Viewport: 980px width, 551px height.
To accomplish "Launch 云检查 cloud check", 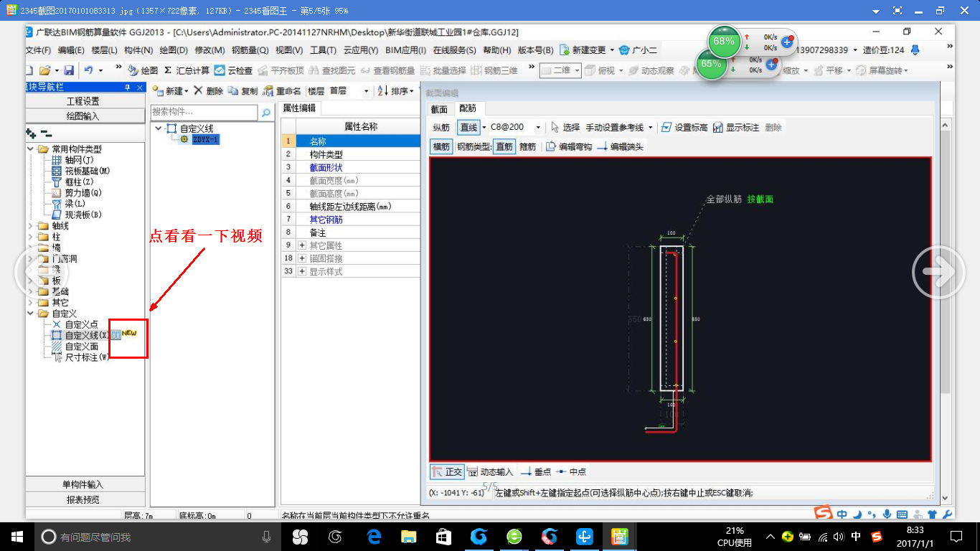I will point(233,70).
